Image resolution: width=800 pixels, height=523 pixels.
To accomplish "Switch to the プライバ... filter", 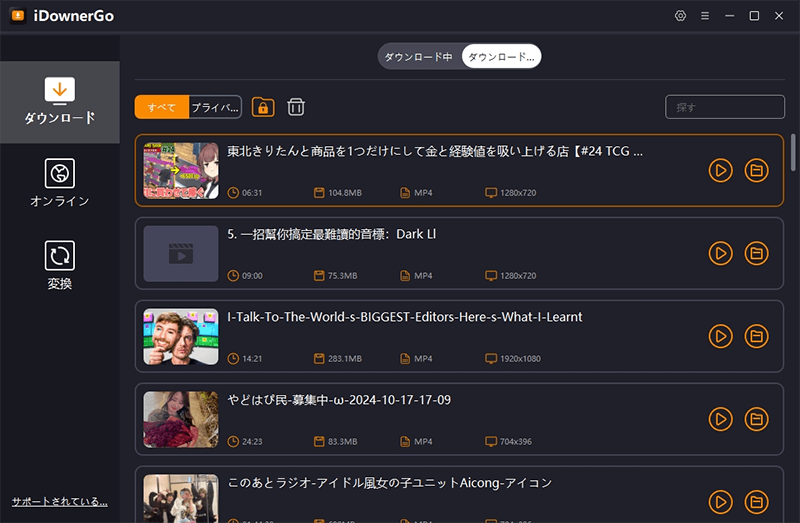I will (215, 107).
